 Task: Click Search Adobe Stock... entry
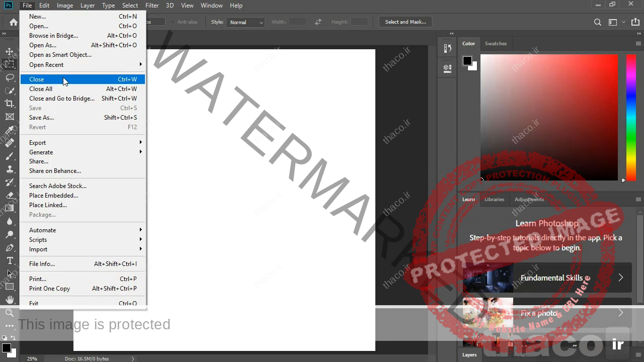click(x=83, y=186)
